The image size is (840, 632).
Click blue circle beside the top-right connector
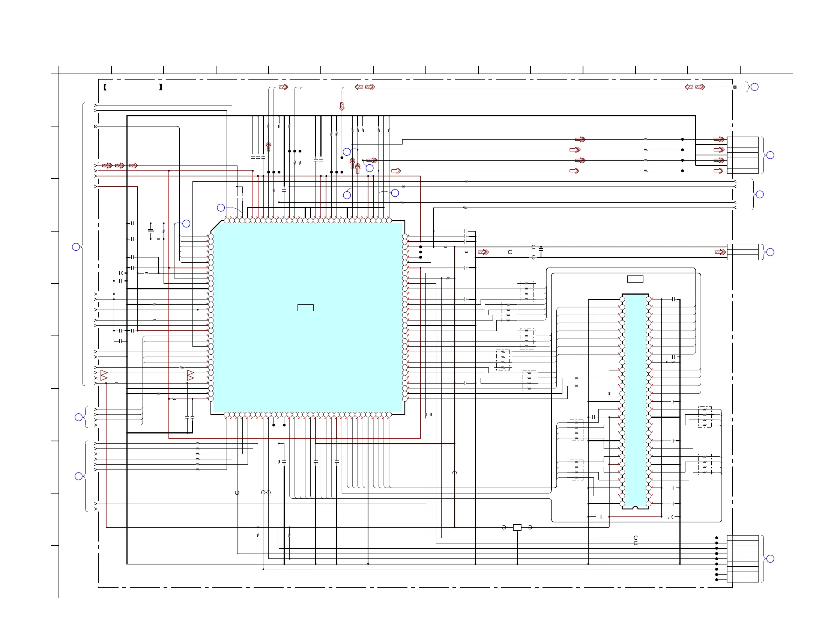click(770, 155)
